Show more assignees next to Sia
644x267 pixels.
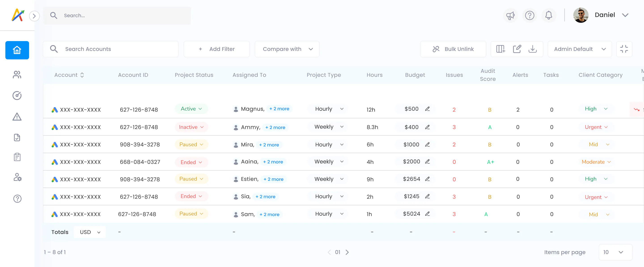click(x=265, y=197)
